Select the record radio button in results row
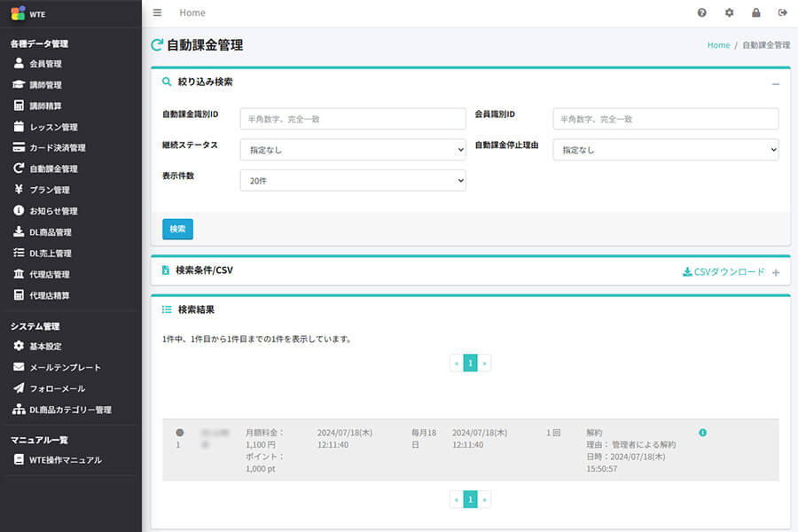 [180, 433]
